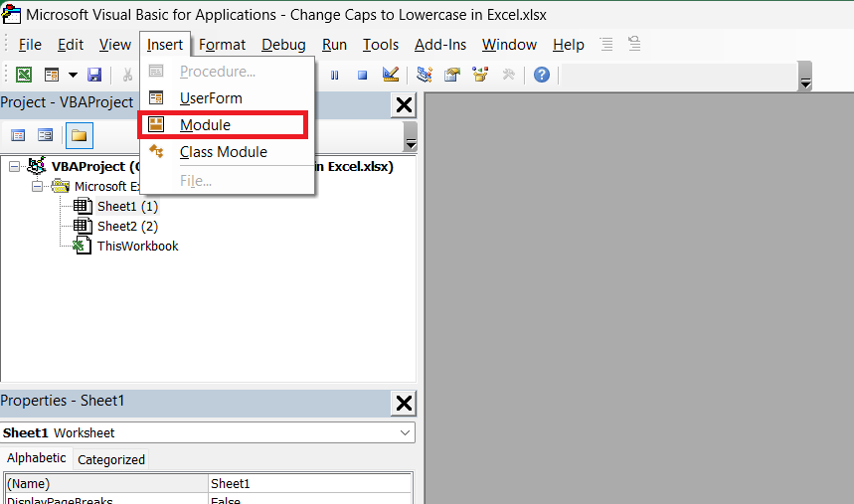Open the Debug menu
This screenshot has width=854, height=504.
pos(283,45)
